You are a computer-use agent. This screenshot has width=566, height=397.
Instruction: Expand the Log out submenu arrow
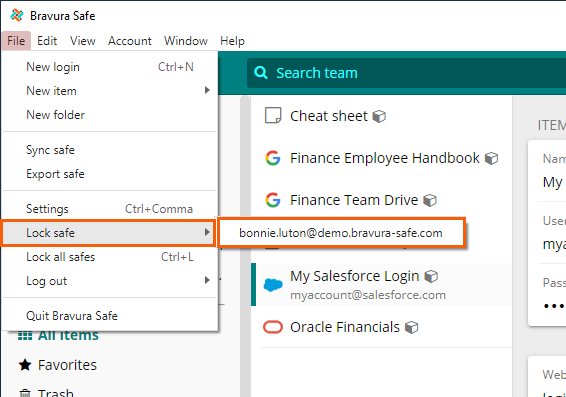coord(207,280)
